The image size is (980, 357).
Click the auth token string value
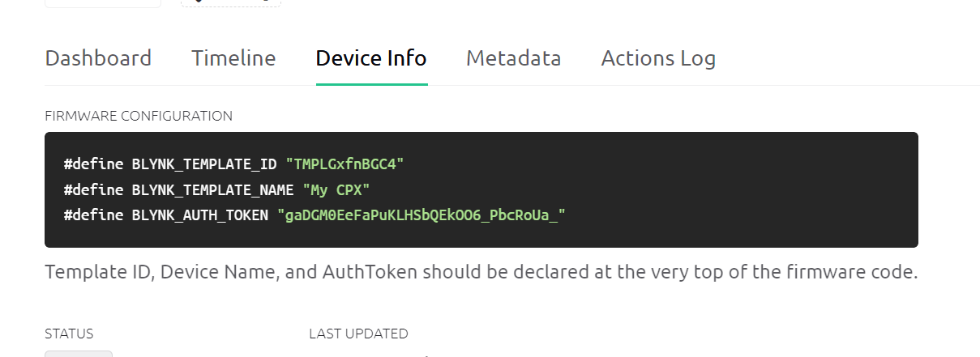pos(421,215)
